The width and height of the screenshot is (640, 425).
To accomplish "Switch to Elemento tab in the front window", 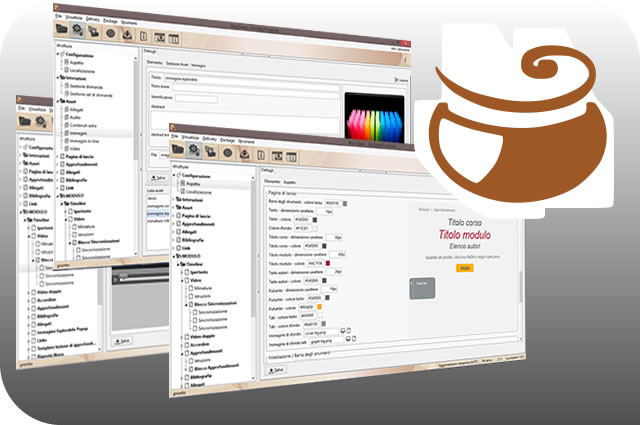I will [272, 181].
